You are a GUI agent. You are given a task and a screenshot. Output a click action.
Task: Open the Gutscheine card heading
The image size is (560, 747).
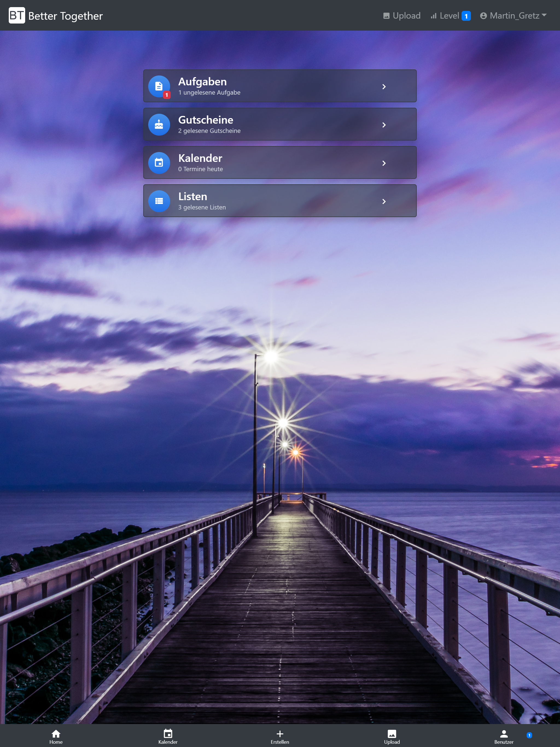click(x=206, y=120)
